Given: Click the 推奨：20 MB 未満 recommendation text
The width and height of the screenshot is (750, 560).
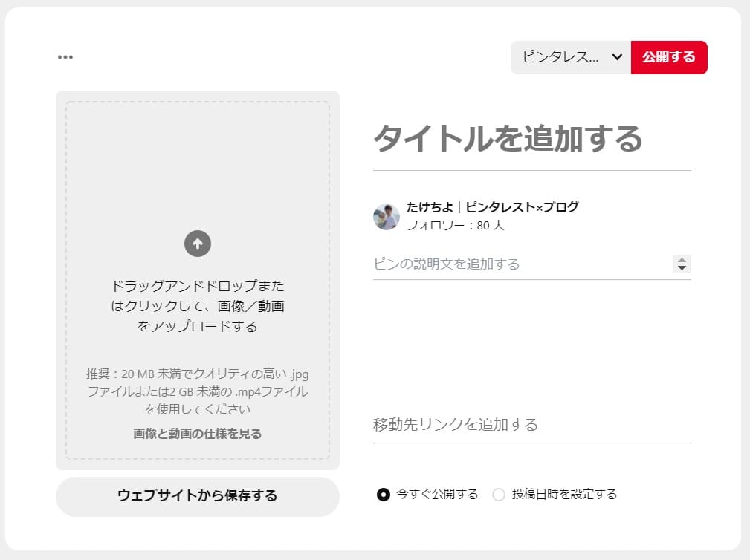Looking at the screenshot, I should click(x=198, y=391).
